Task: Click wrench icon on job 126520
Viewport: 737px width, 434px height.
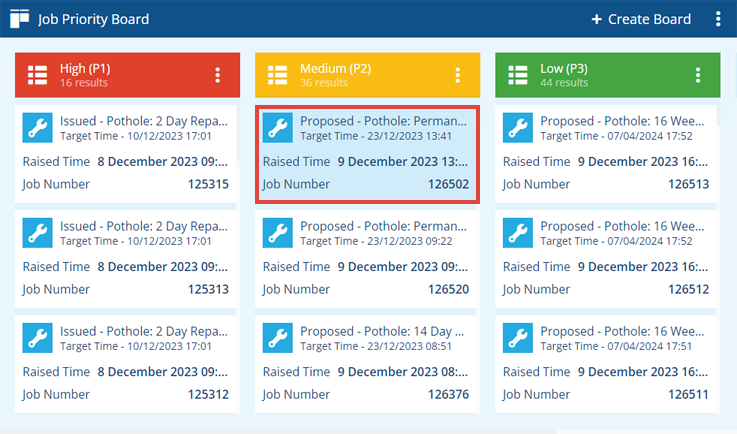Action: [277, 233]
